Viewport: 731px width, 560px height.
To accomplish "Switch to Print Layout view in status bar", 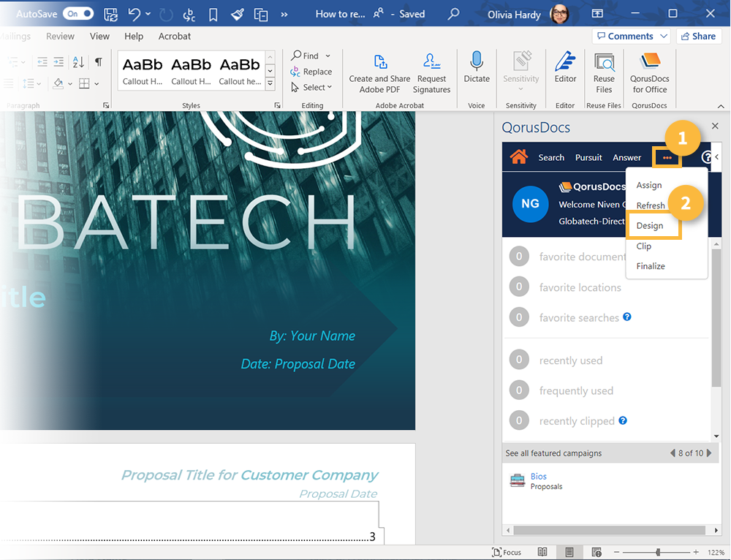I will [569, 552].
